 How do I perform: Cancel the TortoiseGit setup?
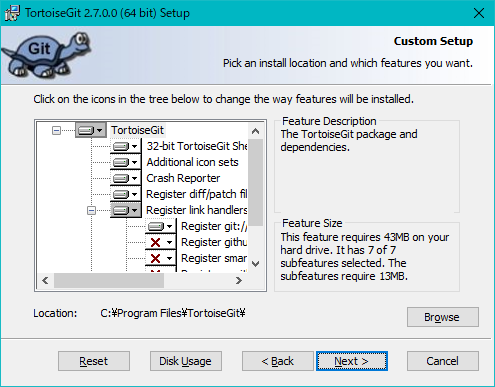pyautogui.click(x=443, y=361)
